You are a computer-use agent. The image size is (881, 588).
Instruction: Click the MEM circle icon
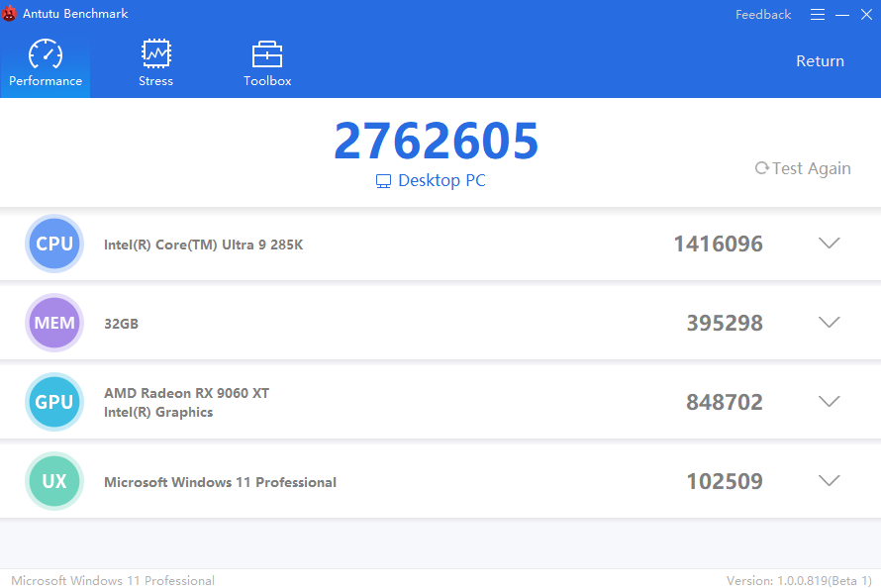point(54,323)
